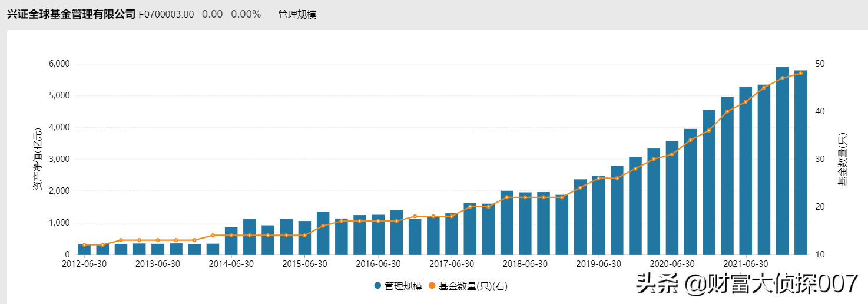
Task: Click the 2016-06-30 x-axis date label
Action: [378, 263]
